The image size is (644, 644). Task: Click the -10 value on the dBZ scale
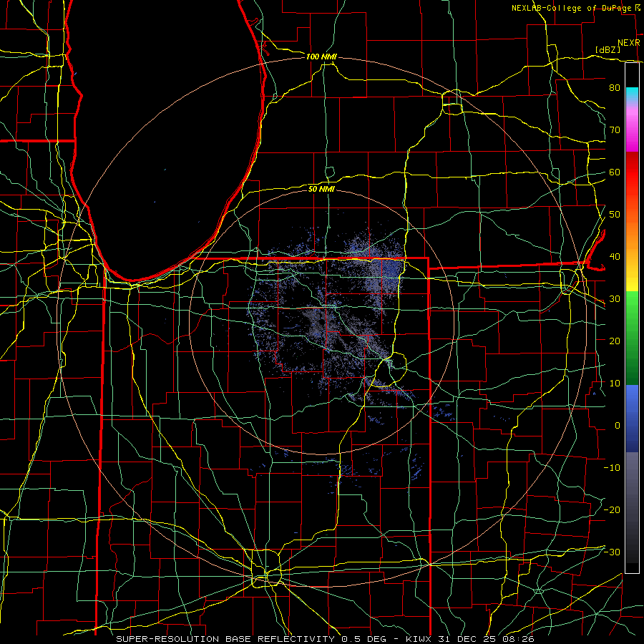(x=612, y=467)
